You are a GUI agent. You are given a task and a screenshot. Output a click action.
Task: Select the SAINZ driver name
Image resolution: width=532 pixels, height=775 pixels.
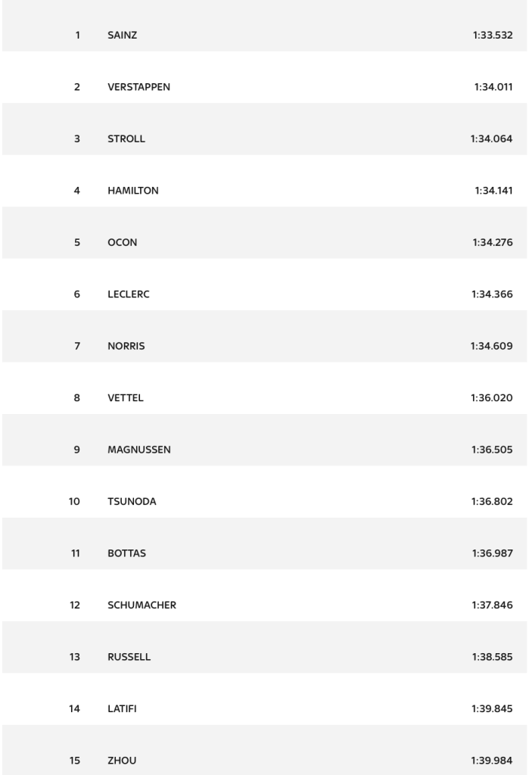[122, 35]
